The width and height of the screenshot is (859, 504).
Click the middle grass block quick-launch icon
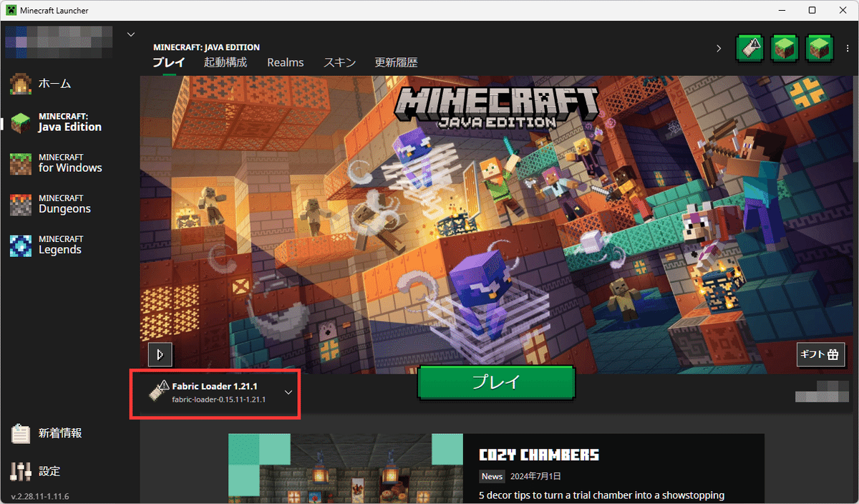(785, 48)
